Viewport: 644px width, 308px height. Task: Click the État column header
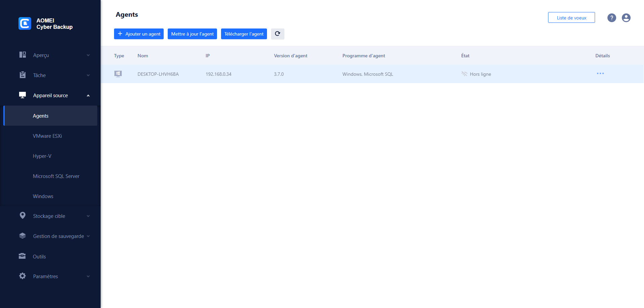465,56
